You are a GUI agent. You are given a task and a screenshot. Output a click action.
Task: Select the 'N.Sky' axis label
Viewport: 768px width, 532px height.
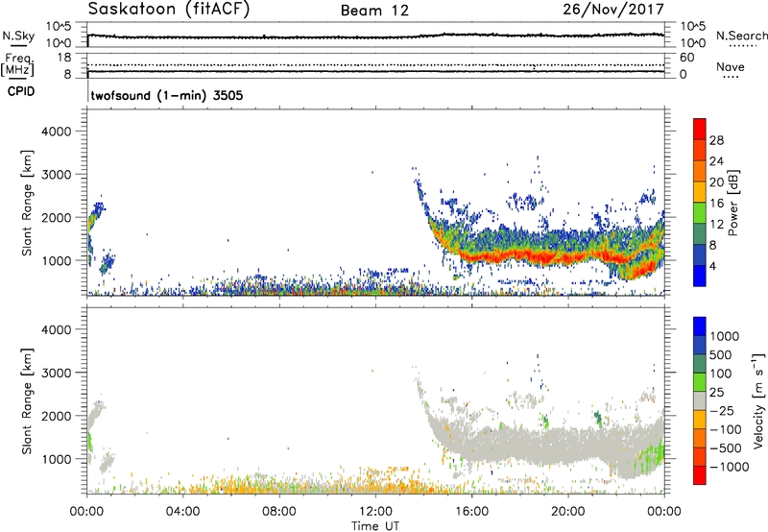[x=18, y=36]
